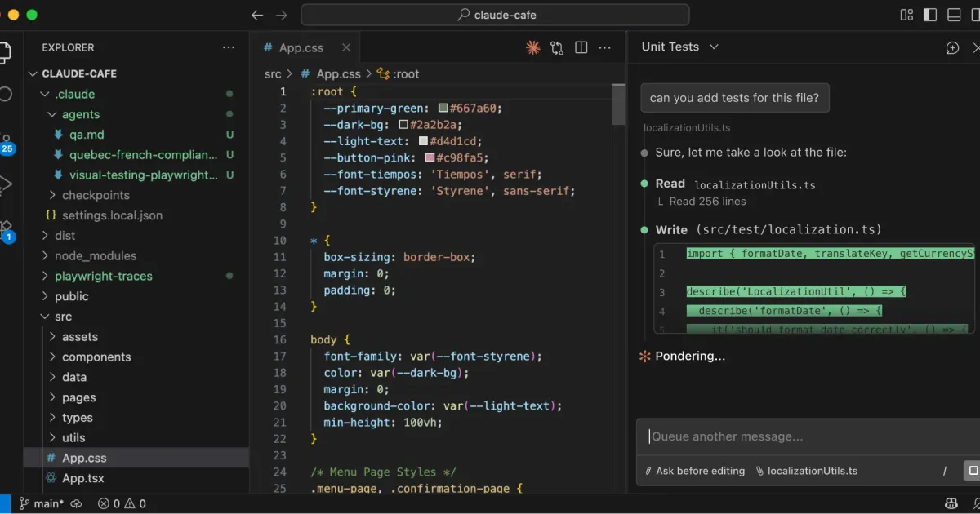Screen dimensions: 980x514
Task: Click the slash command icon in chat input
Action: coord(945,471)
